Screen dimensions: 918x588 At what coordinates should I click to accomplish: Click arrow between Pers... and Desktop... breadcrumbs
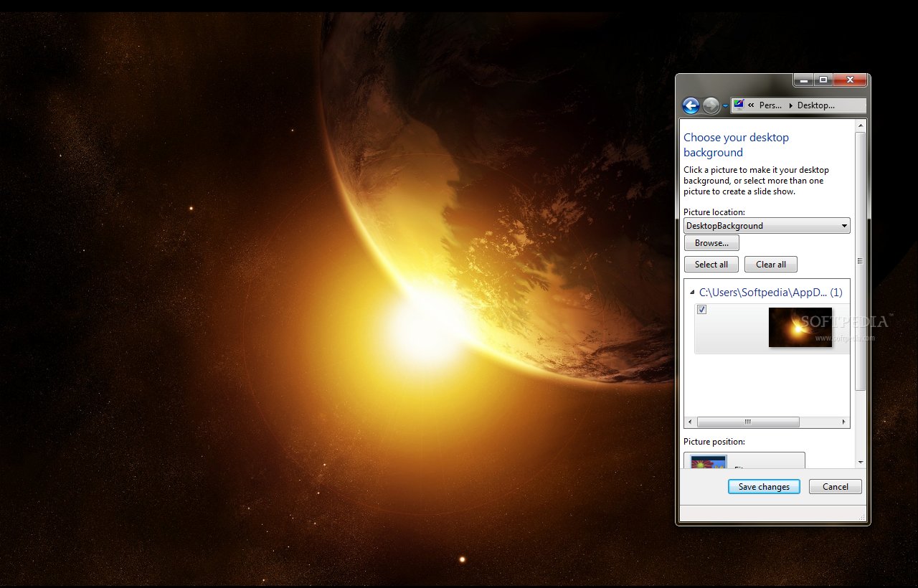click(x=790, y=105)
